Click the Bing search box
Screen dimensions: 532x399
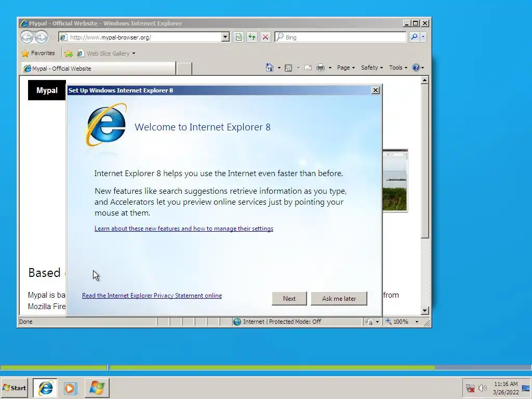[340, 37]
